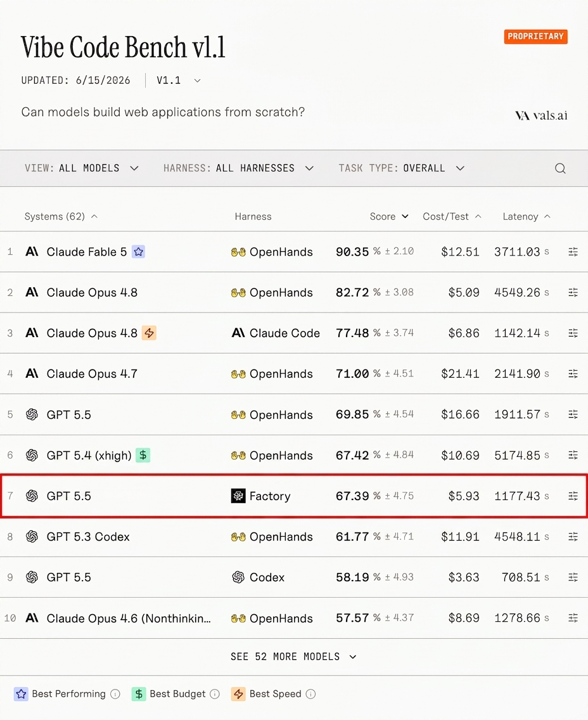Click info icon next to Best Performing
This screenshot has height=720, width=588.
click(x=115, y=694)
